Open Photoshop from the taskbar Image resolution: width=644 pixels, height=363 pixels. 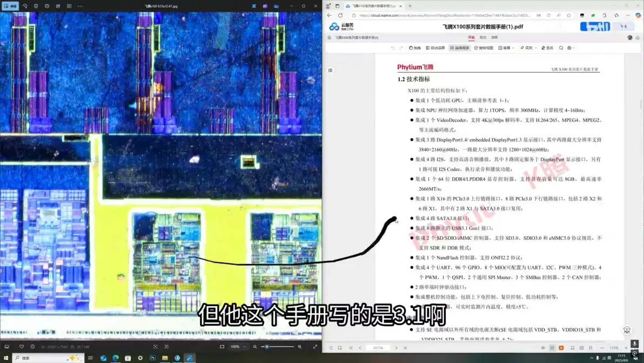click(x=152, y=358)
